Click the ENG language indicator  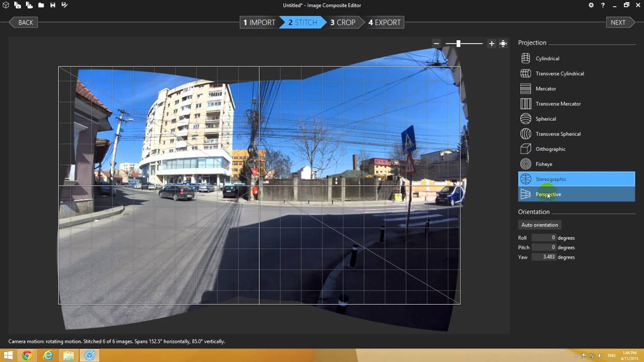pos(612,355)
